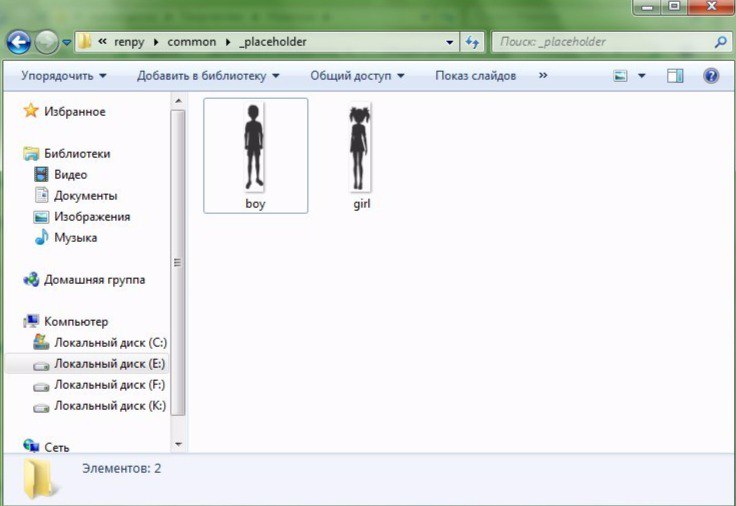Screen dimensions: 736x506
Task: Open Библиотеки in navigation pane
Action: (77, 153)
